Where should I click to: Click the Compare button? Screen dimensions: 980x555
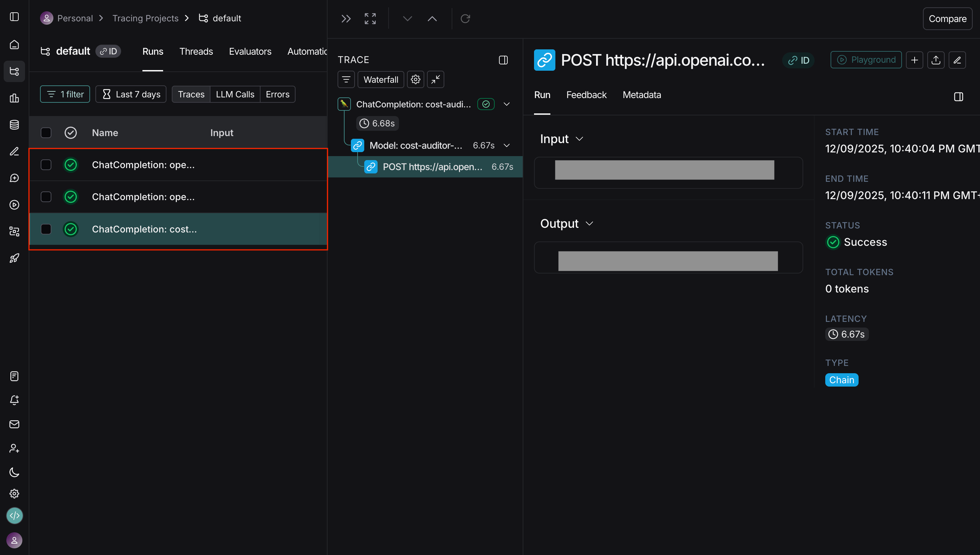tap(947, 18)
